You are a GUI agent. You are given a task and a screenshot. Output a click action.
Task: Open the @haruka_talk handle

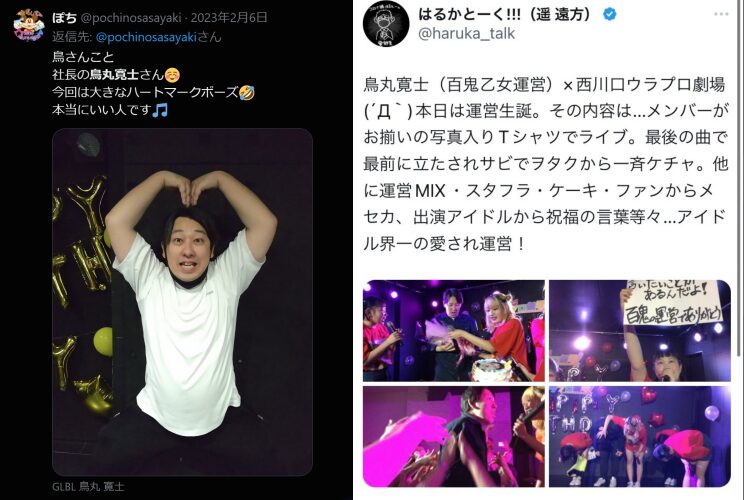coord(466,34)
